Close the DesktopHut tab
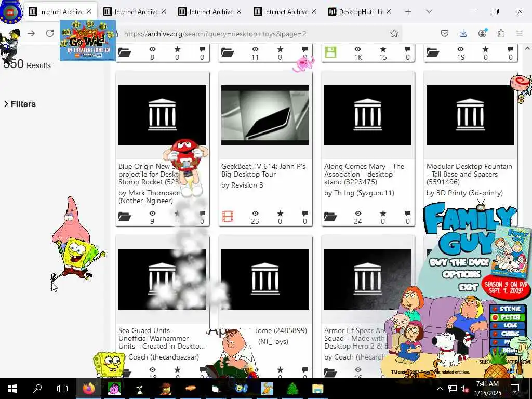 point(389,11)
